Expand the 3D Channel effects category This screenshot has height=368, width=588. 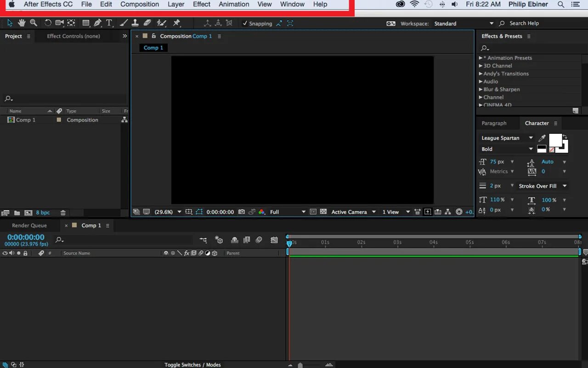pos(481,66)
